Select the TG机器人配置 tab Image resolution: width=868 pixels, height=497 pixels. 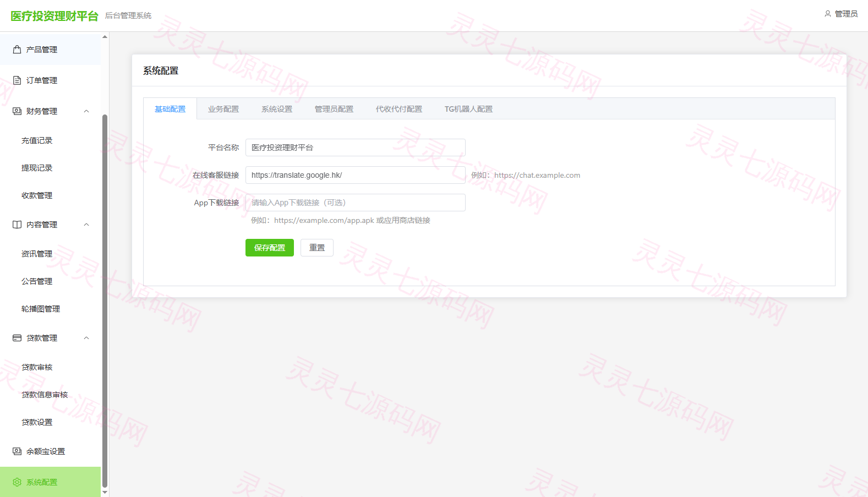[x=468, y=109]
